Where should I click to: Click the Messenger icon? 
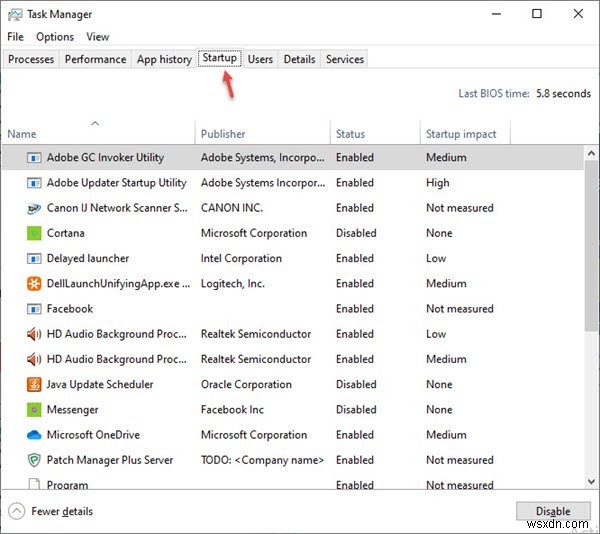[34, 410]
